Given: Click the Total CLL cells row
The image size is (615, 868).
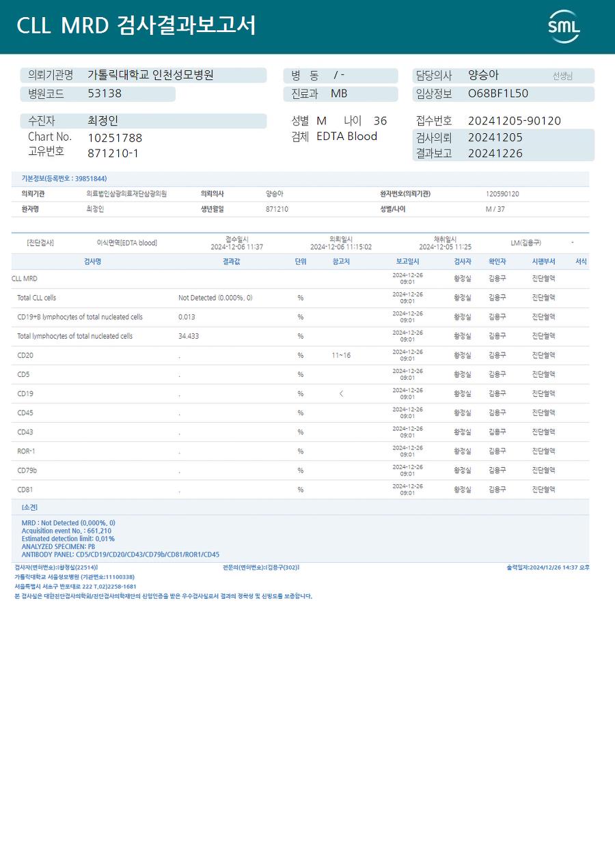Looking at the screenshot, I should click(x=300, y=298).
